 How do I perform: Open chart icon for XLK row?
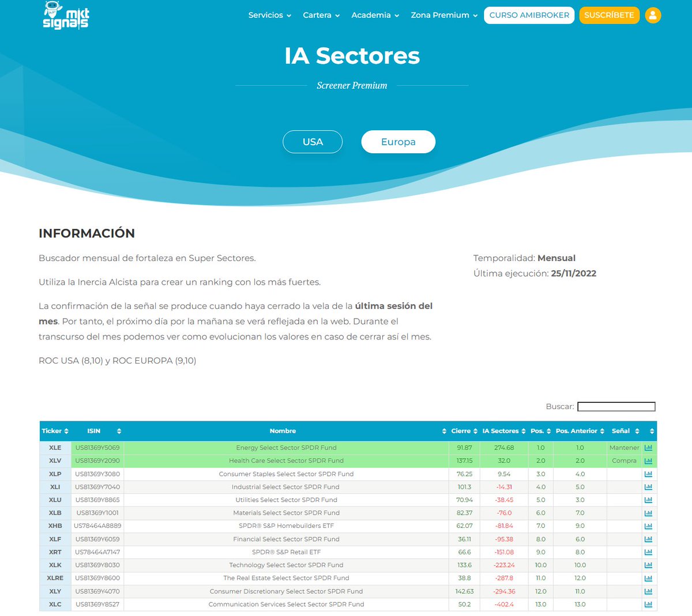(648, 565)
